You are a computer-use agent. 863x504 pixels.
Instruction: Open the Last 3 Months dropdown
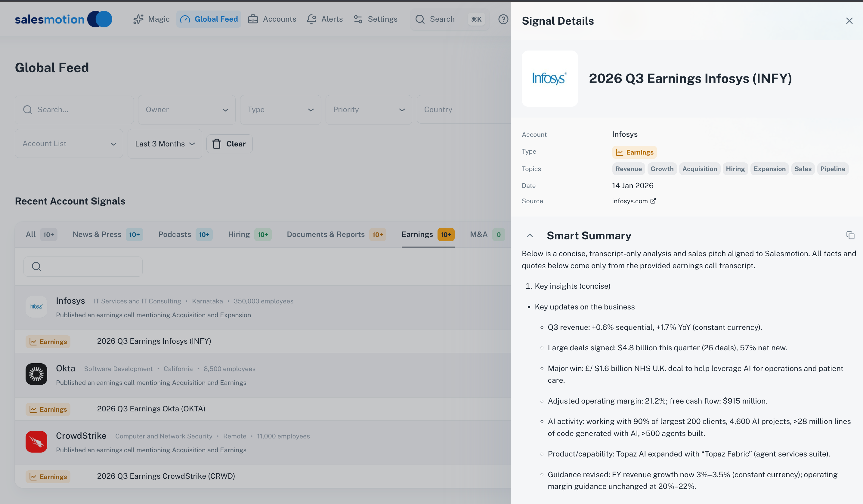click(x=165, y=144)
